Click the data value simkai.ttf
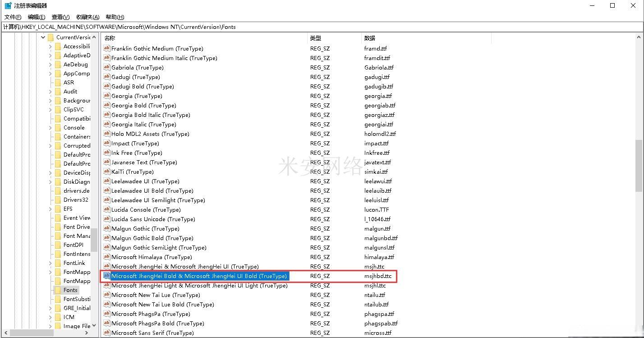Screen dimensions: 644x338 coord(376,171)
